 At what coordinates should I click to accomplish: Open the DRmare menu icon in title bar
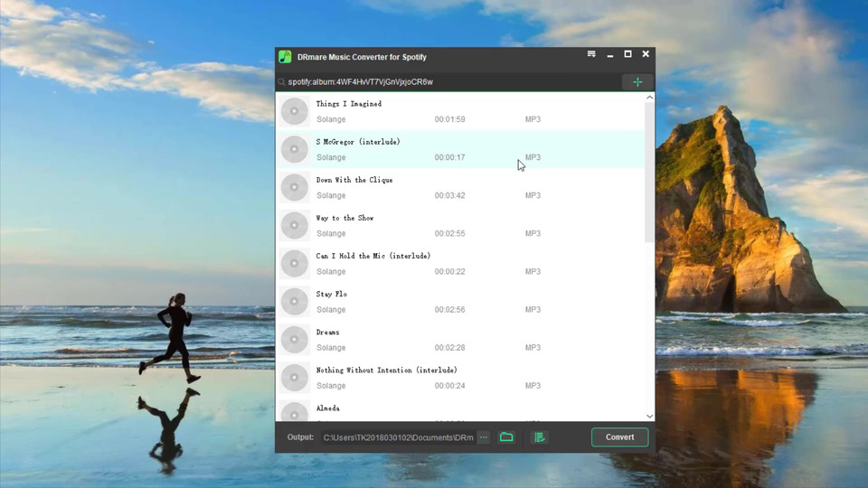tap(591, 53)
